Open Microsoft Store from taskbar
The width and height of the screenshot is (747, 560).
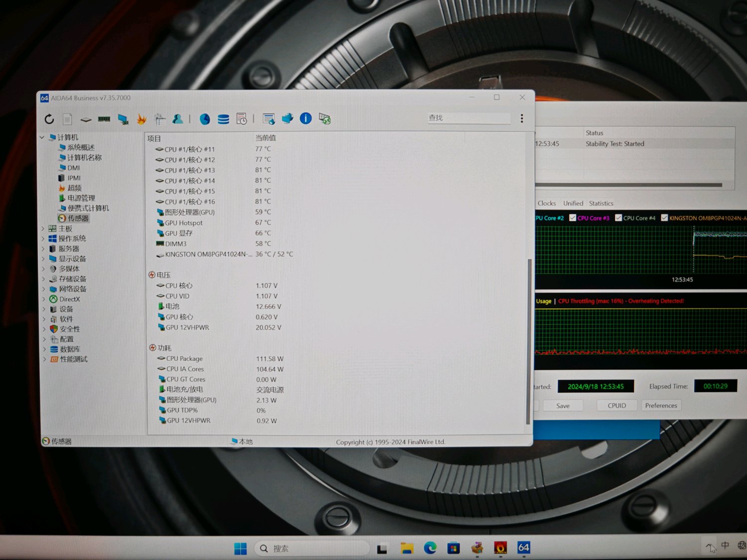453,548
